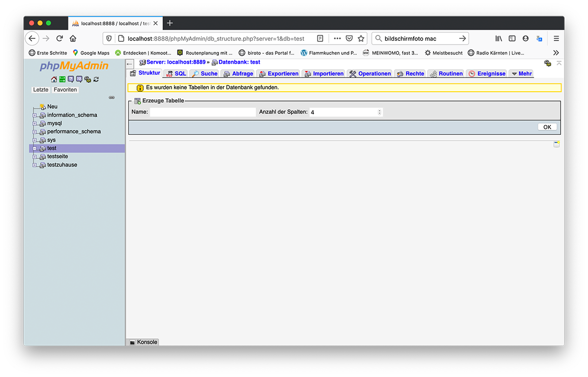The image size is (588, 377).
Task: Open the Firefox library icon
Action: click(x=498, y=39)
